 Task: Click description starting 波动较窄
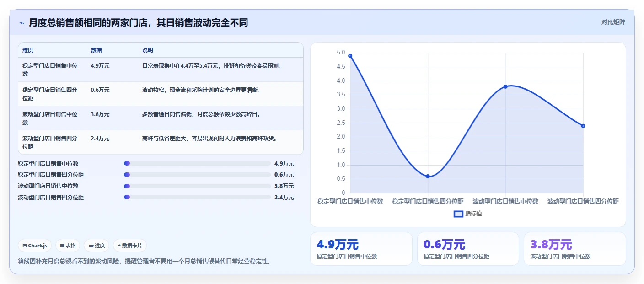201,90
